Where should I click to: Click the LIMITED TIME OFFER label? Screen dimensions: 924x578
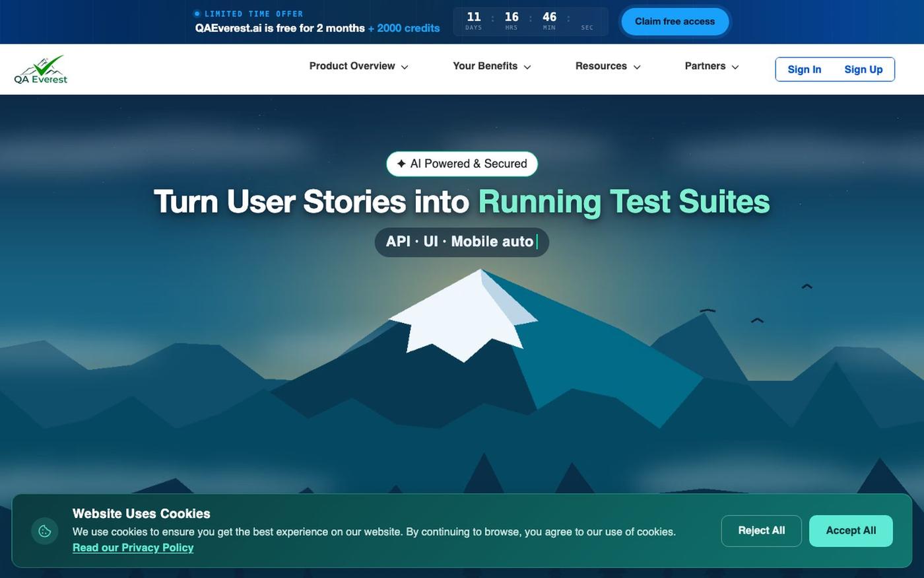pyautogui.click(x=253, y=13)
